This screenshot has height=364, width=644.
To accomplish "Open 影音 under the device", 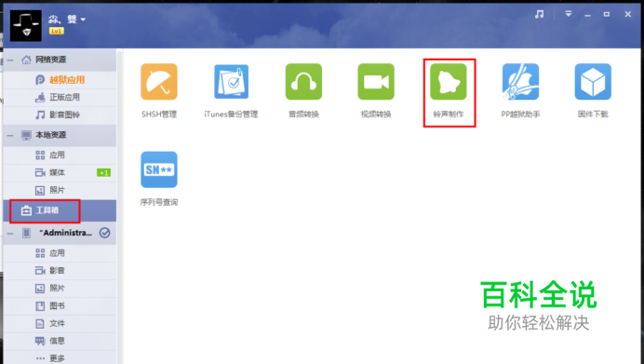I will click(60, 271).
